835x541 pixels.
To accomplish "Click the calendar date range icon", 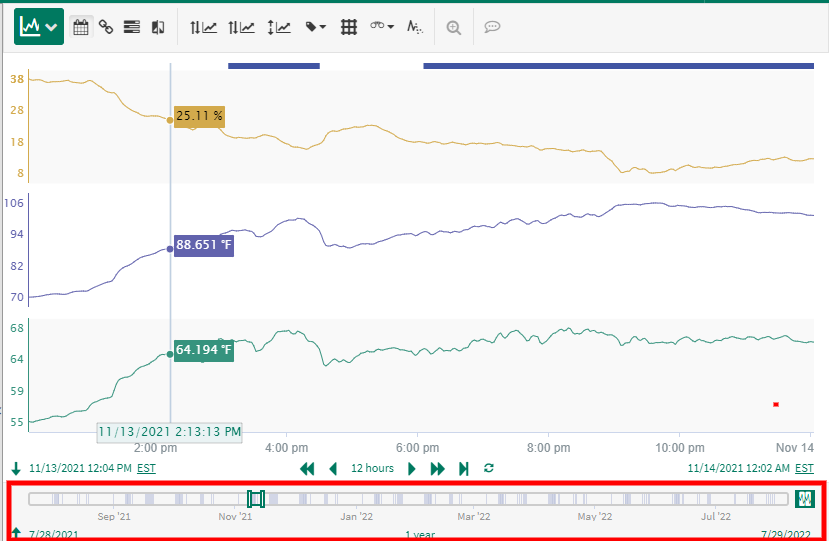I will [81, 27].
